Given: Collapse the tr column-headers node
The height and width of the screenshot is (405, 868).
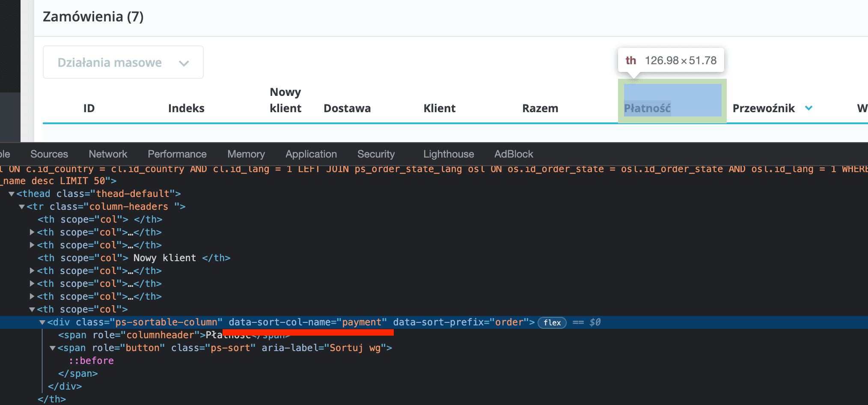Looking at the screenshot, I should 21,206.
